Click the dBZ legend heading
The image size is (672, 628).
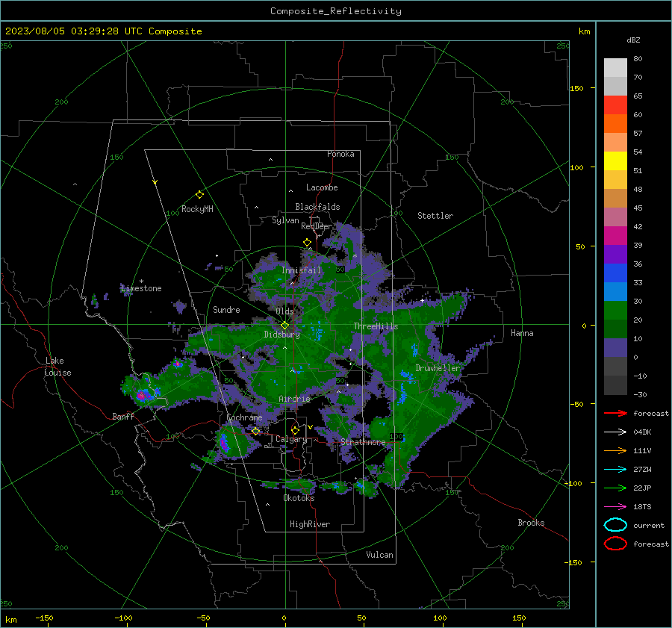click(x=633, y=40)
